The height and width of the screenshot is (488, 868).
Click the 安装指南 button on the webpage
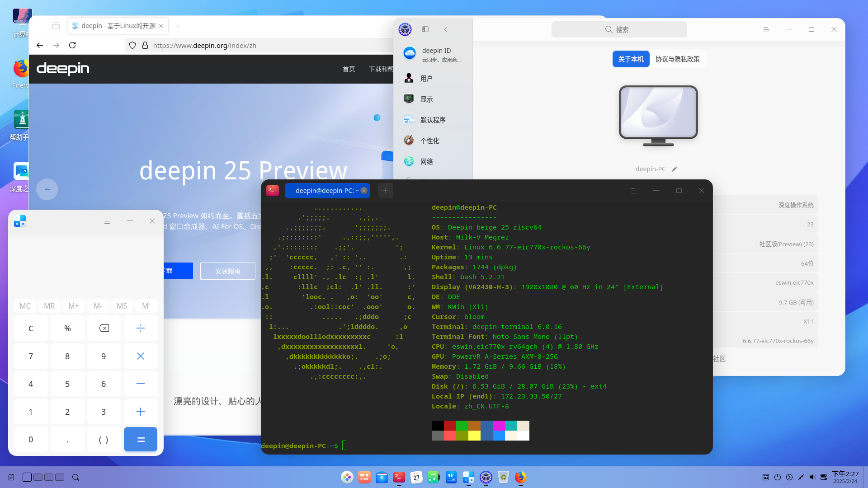point(228,271)
